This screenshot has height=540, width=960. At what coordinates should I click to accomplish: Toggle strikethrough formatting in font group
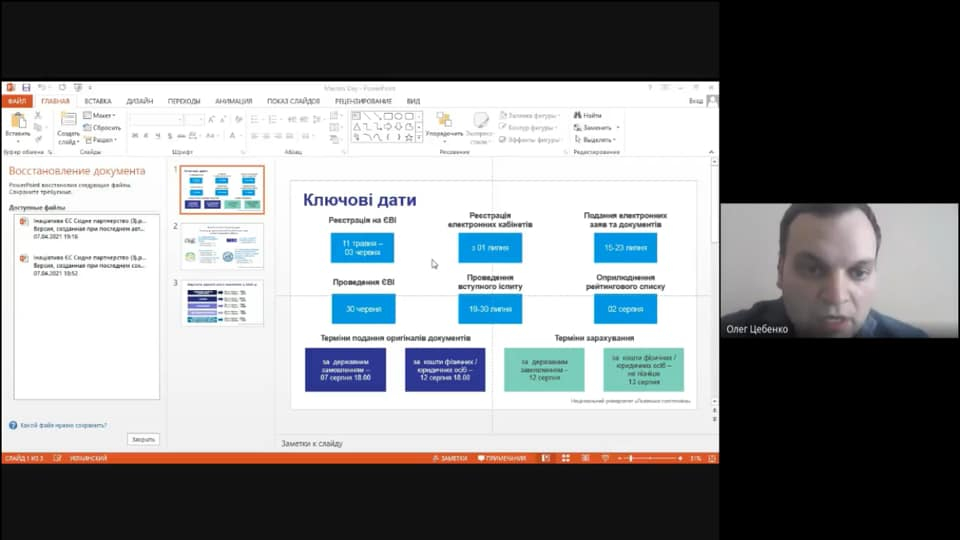181,136
